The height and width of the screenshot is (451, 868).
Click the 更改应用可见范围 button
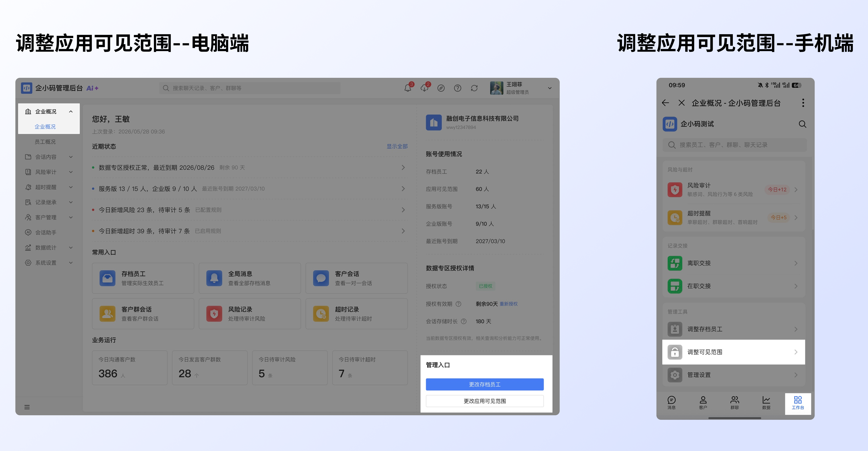pyautogui.click(x=485, y=401)
